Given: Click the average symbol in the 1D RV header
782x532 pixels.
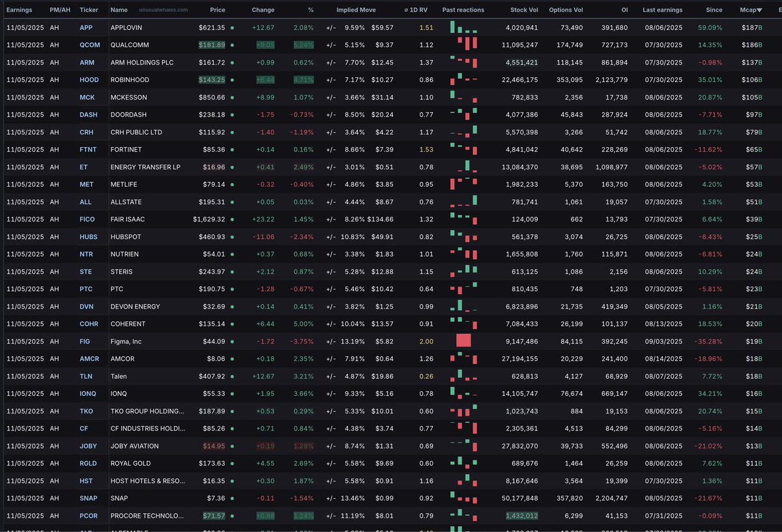Looking at the screenshot, I should point(407,10).
